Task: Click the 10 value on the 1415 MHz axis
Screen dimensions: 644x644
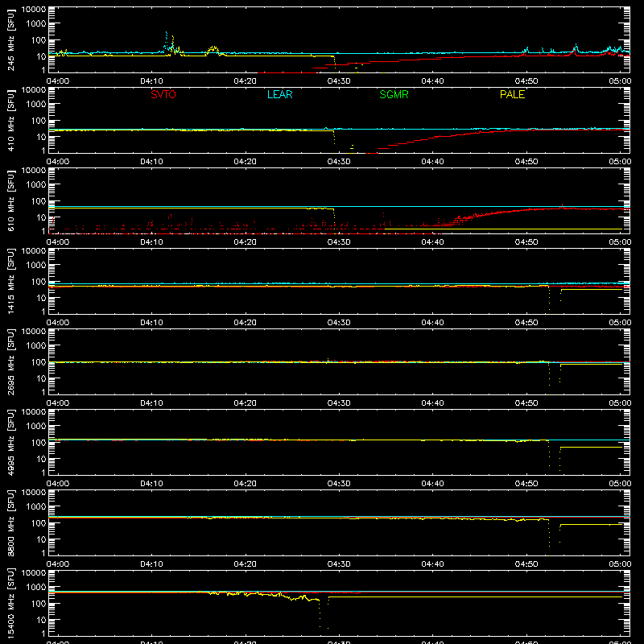Action: pos(41,298)
